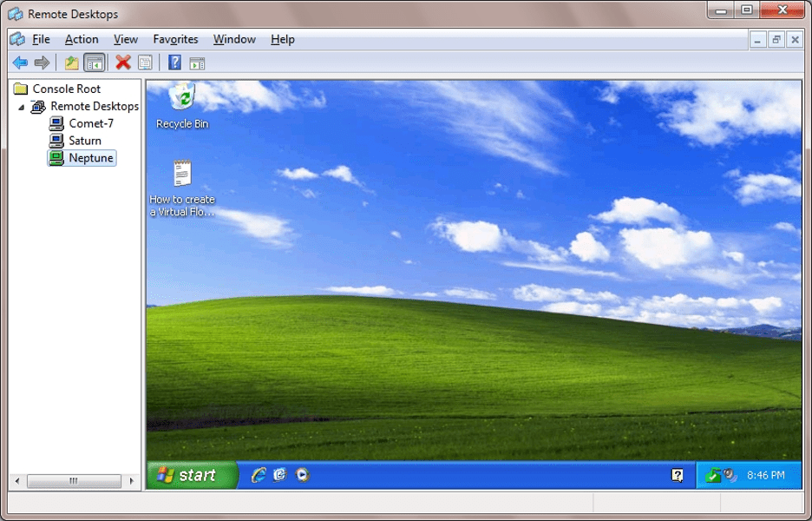Open the Favorites menu
Image resolution: width=812 pixels, height=521 pixels.
point(175,39)
